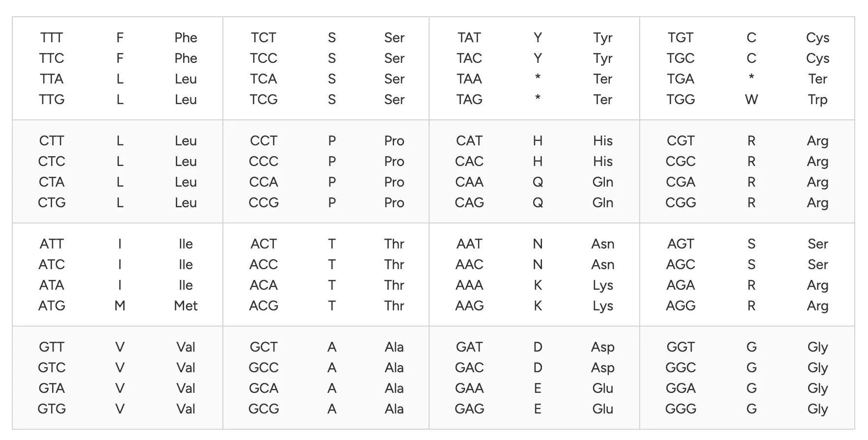Click the TGA stop codon
The width and height of the screenshot is (868, 440).
[680, 79]
